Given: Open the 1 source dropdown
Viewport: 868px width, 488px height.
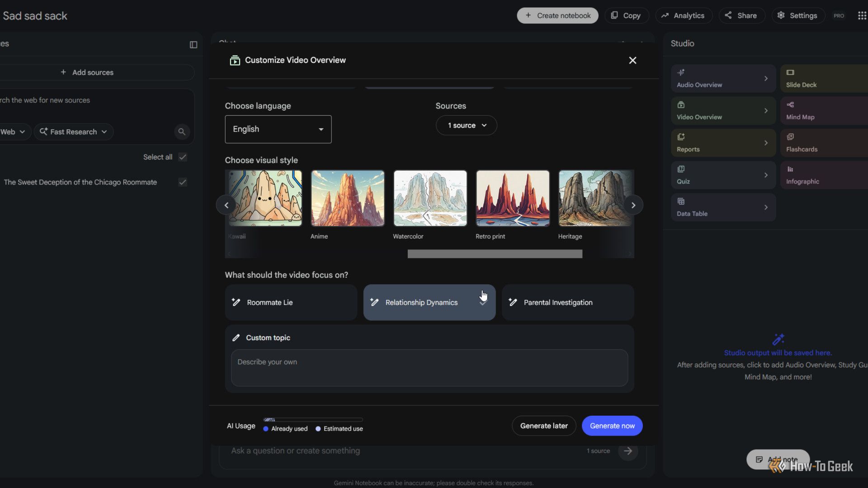Looking at the screenshot, I should (x=466, y=125).
